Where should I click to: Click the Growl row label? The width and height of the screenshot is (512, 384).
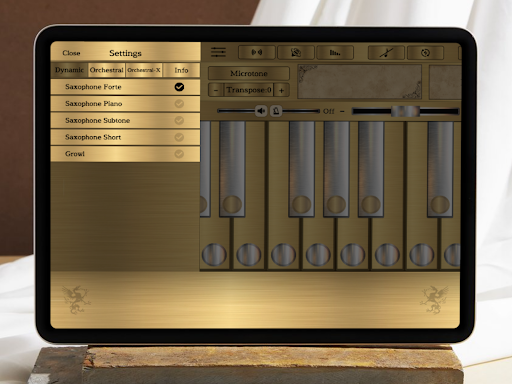tap(75, 154)
